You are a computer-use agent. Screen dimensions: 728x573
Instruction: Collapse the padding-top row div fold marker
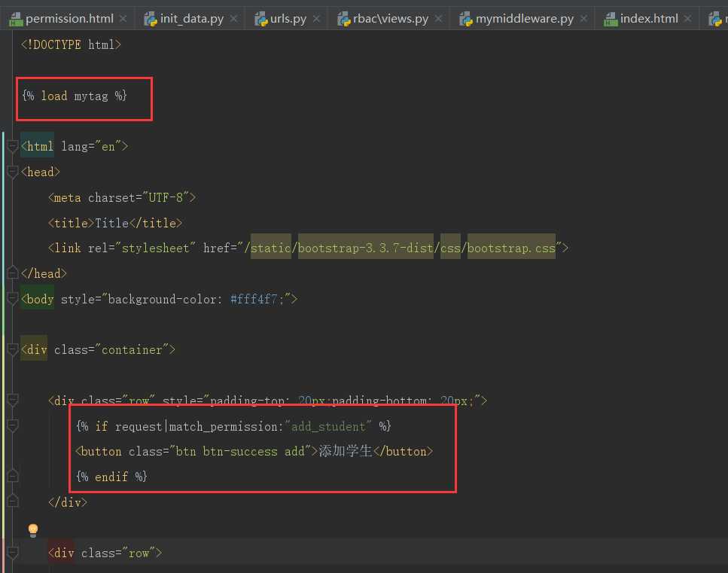pyautogui.click(x=13, y=401)
